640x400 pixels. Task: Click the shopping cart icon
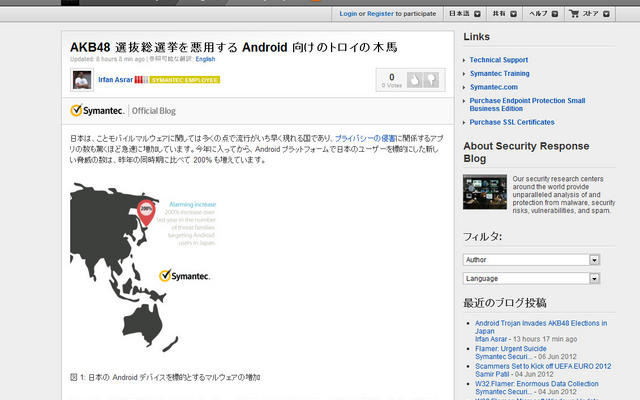pos(574,14)
